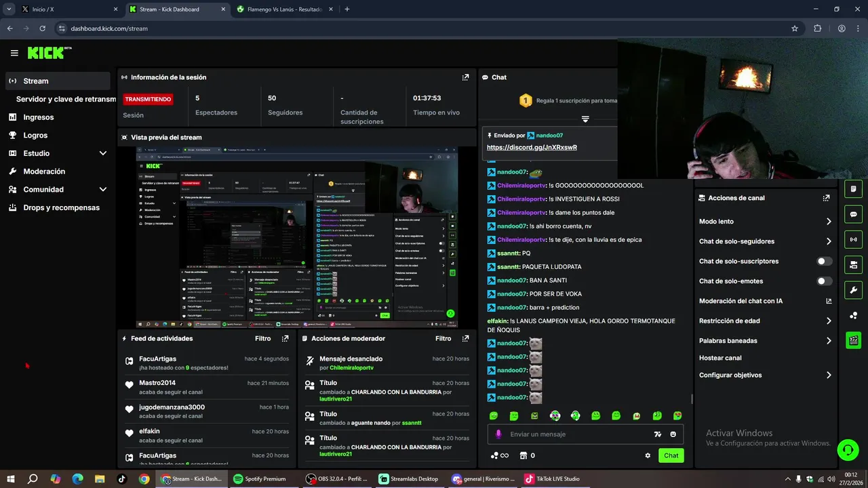This screenshot has width=868, height=488.
Task: Click the chat scrollbar
Action: tap(691, 399)
